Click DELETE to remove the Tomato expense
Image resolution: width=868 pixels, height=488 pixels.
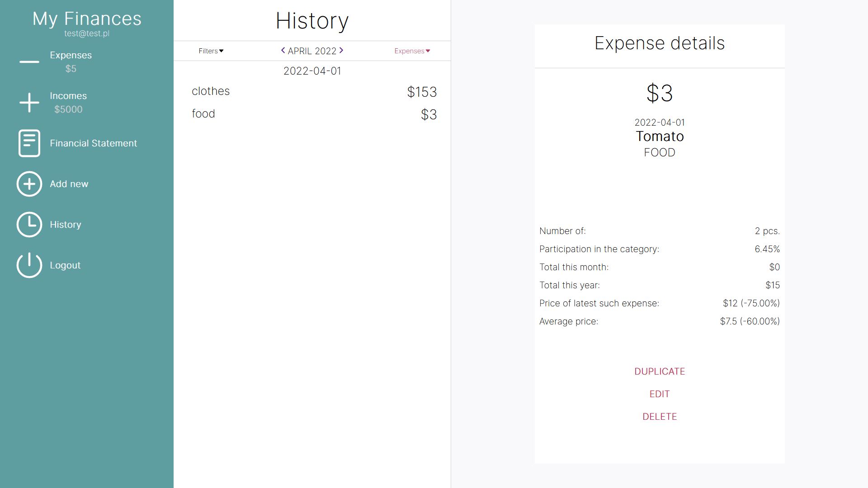[659, 416]
